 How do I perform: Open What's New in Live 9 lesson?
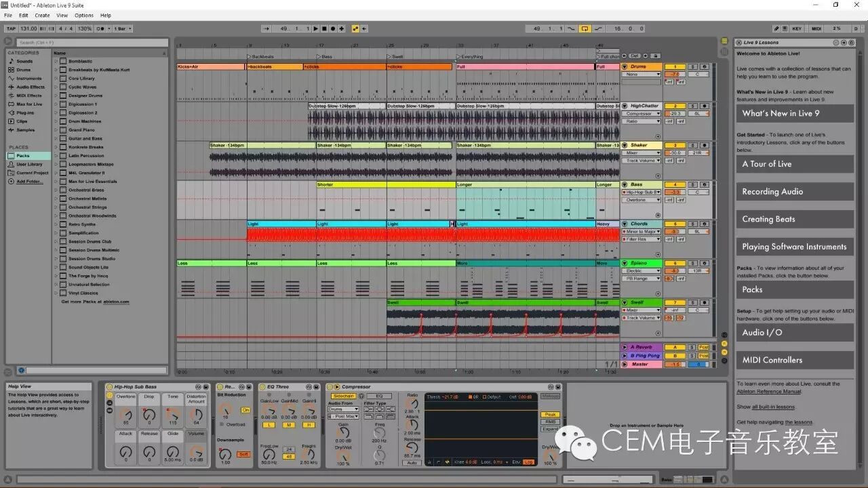tap(795, 113)
